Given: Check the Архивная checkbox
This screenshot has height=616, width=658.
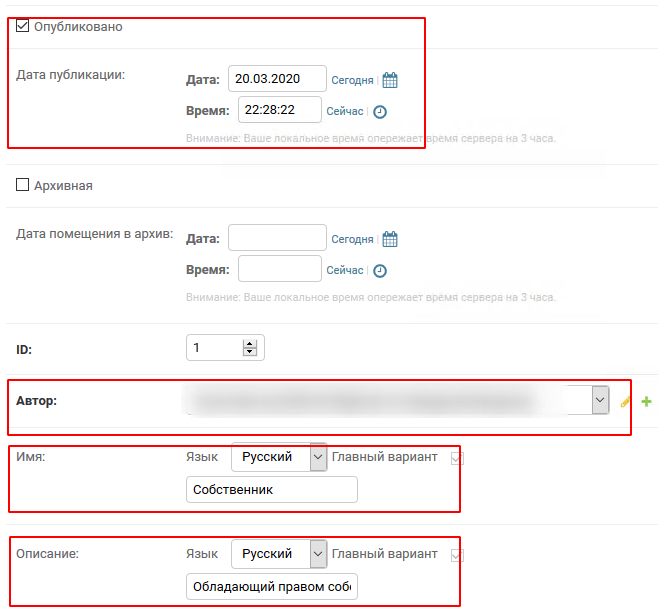Looking at the screenshot, I should coord(22,185).
